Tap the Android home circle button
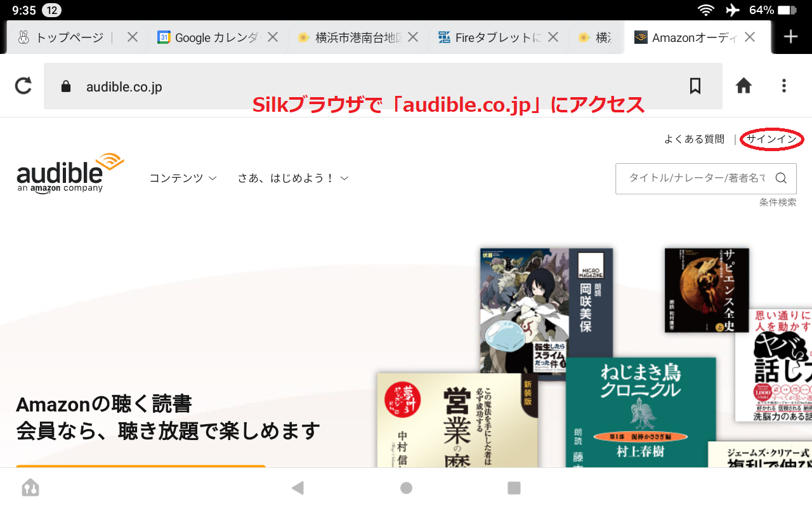The image size is (812, 508). pos(406,488)
